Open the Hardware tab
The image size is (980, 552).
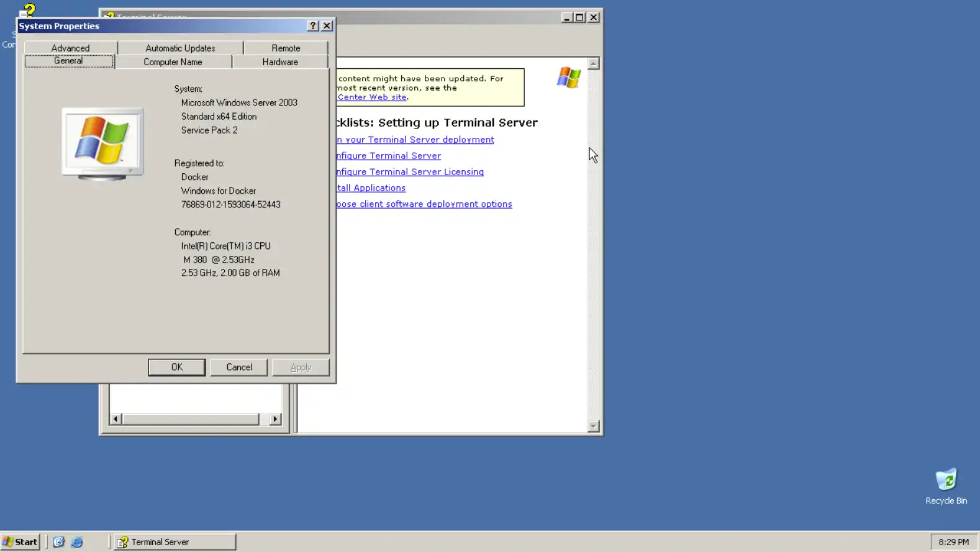280,62
